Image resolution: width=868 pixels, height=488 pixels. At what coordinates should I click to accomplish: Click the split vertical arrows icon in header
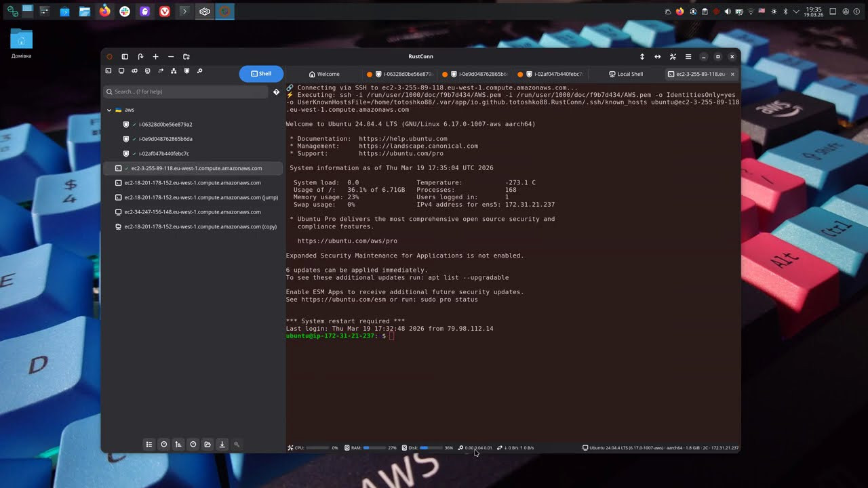[x=642, y=57]
